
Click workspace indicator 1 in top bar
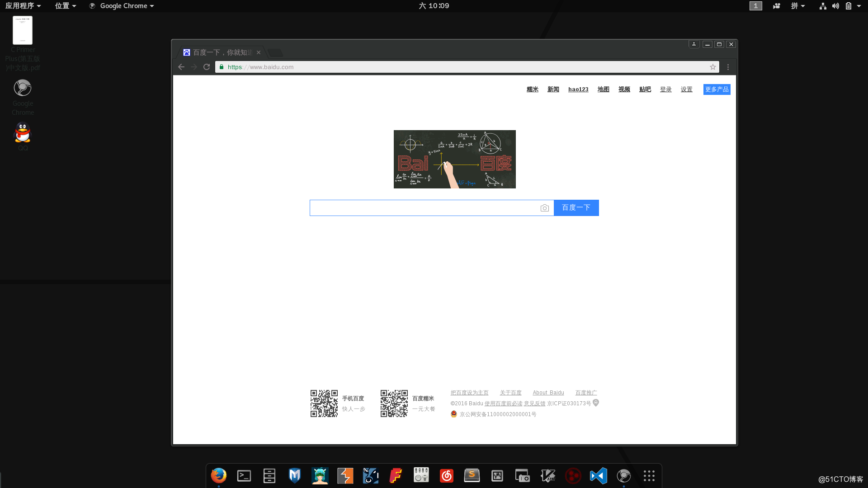coord(756,6)
